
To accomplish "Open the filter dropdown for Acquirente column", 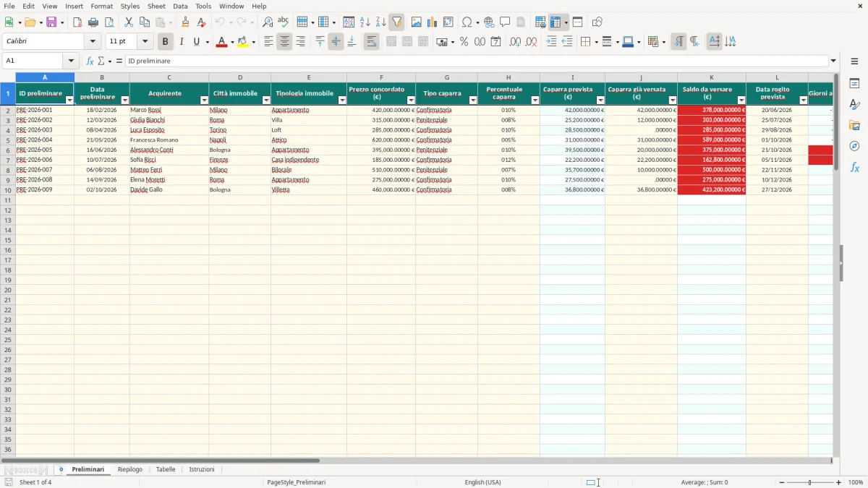I will coord(205,100).
